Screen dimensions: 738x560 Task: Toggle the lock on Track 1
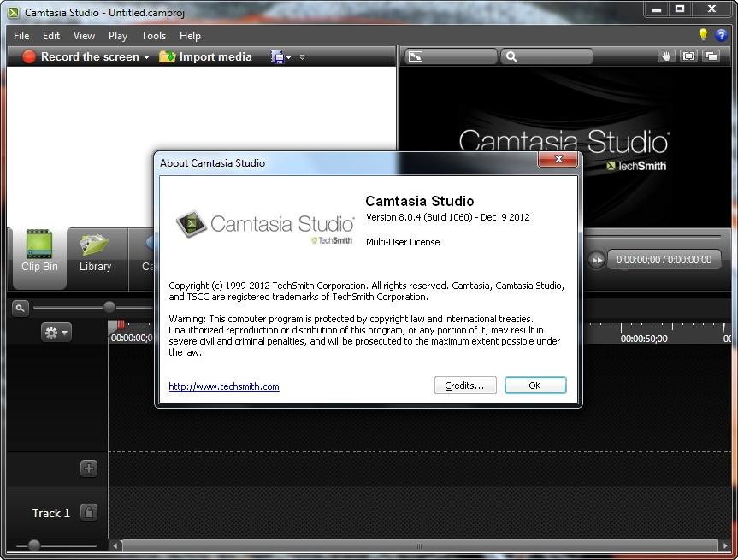88,512
